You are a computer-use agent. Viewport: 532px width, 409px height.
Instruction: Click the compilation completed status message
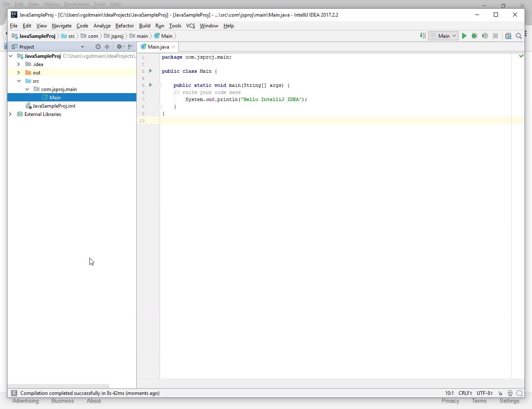tap(90, 393)
